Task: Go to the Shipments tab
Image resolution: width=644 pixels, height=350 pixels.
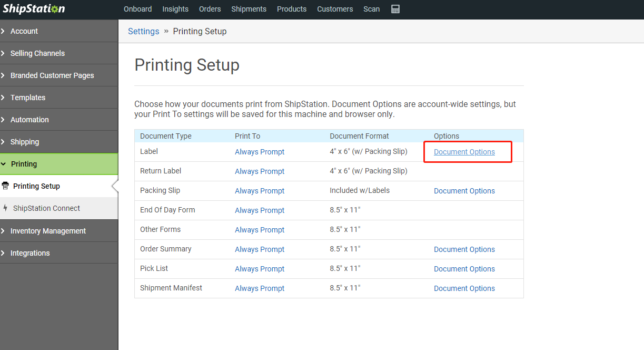Action: click(249, 9)
